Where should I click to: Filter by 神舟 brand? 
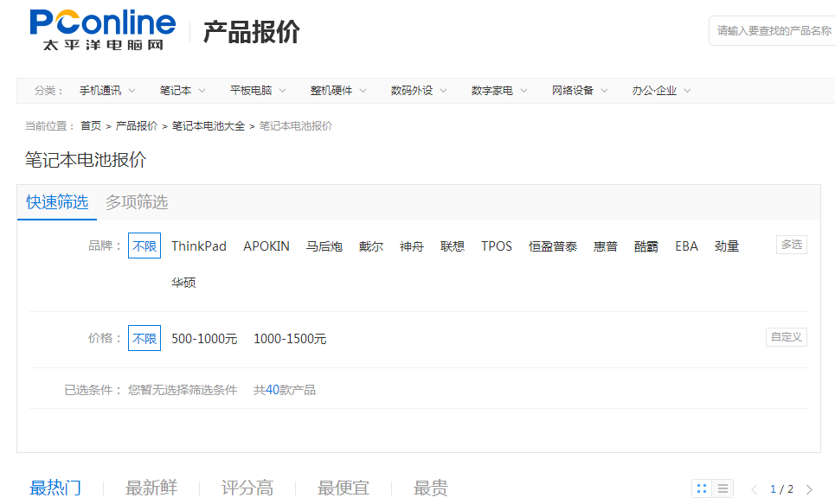pos(412,246)
